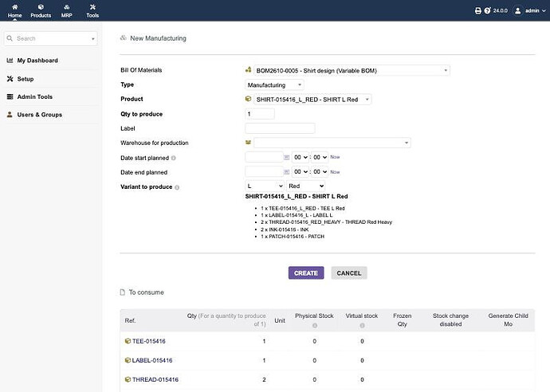Open the Tools menu

tap(92, 11)
